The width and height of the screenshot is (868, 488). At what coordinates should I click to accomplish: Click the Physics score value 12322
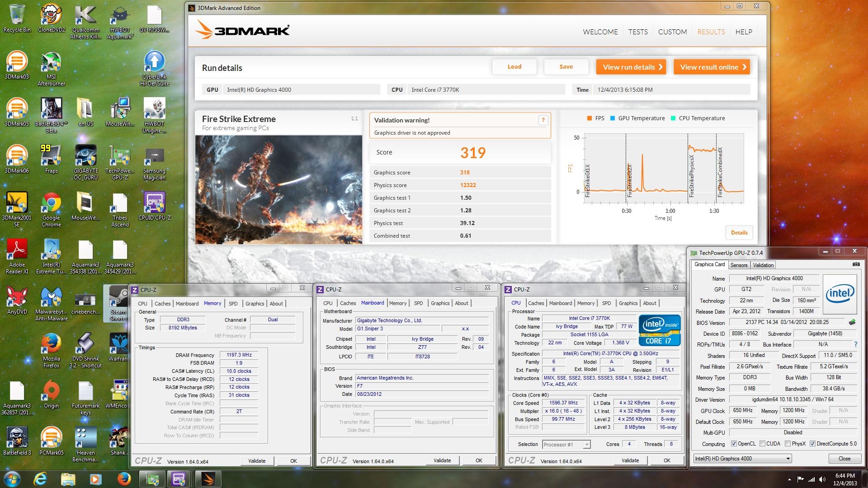tap(468, 185)
